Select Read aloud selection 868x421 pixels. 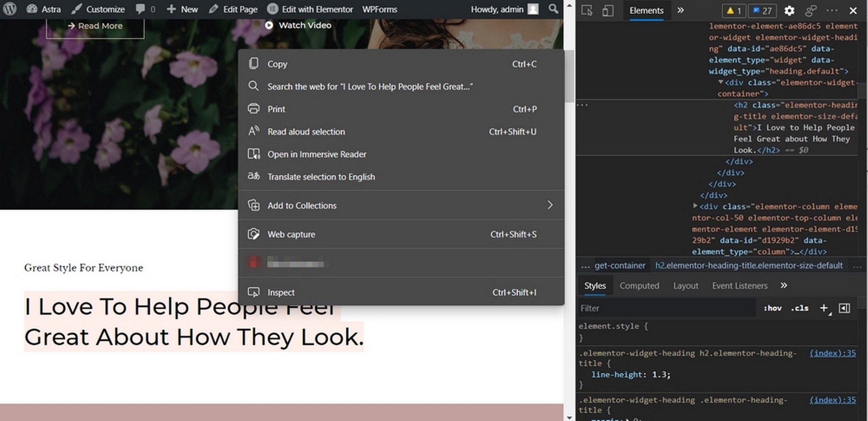pyautogui.click(x=402, y=131)
